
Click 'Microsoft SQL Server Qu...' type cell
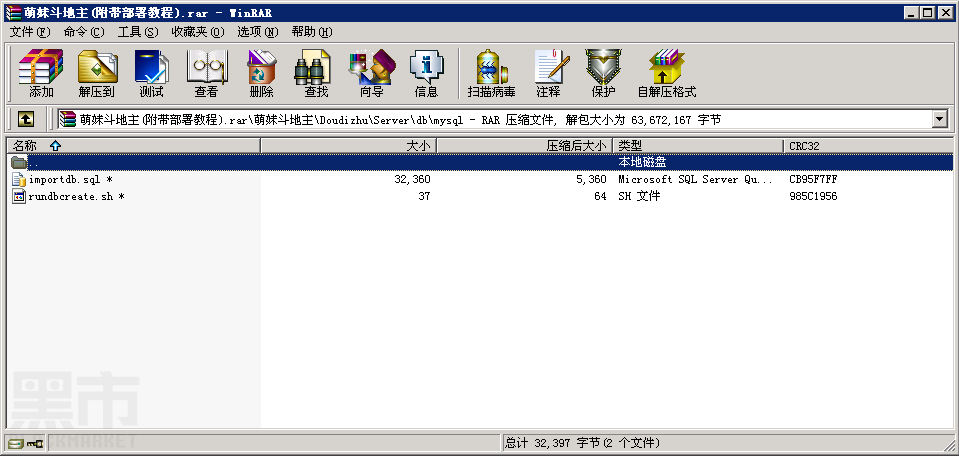pos(695,179)
